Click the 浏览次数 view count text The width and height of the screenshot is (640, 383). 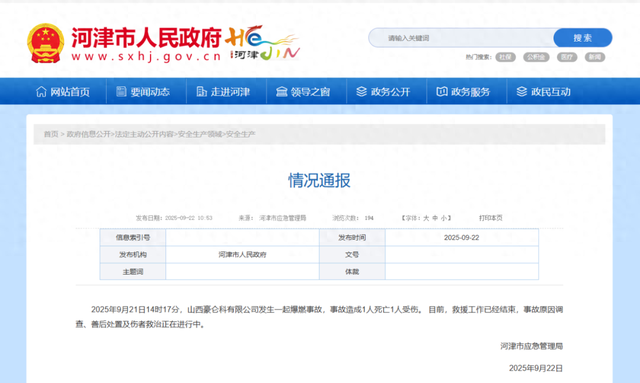pyautogui.click(x=353, y=218)
